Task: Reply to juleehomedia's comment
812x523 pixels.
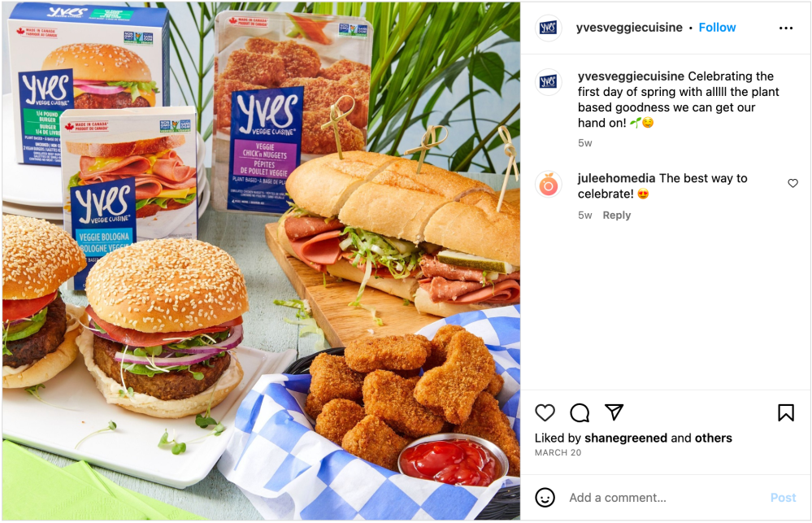Action: click(x=616, y=215)
